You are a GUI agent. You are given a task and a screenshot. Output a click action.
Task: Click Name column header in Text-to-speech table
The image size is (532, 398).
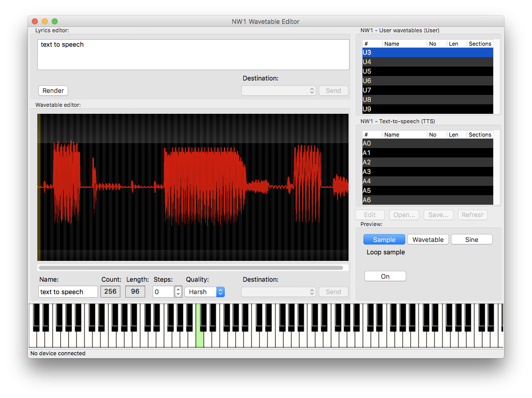point(404,135)
